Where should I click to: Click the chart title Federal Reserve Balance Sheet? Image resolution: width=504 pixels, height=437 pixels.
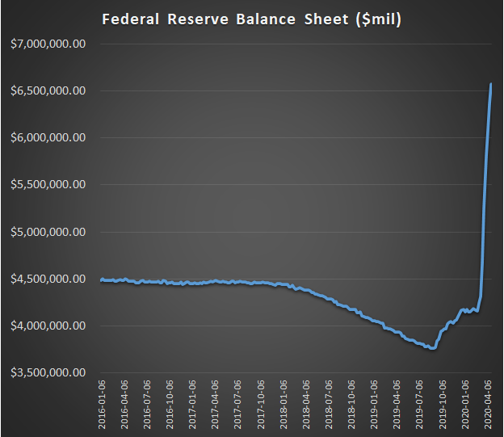(251, 19)
